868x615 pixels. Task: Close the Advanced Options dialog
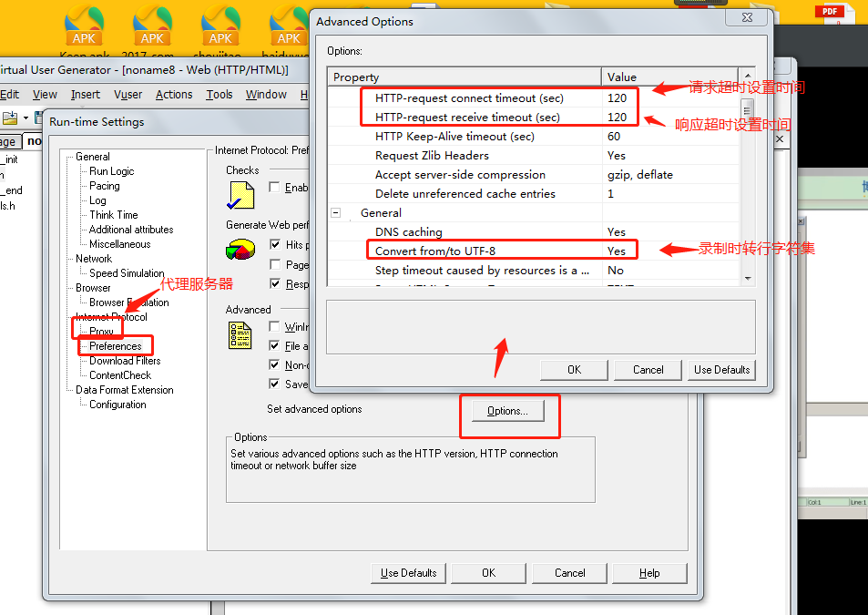click(747, 17)
